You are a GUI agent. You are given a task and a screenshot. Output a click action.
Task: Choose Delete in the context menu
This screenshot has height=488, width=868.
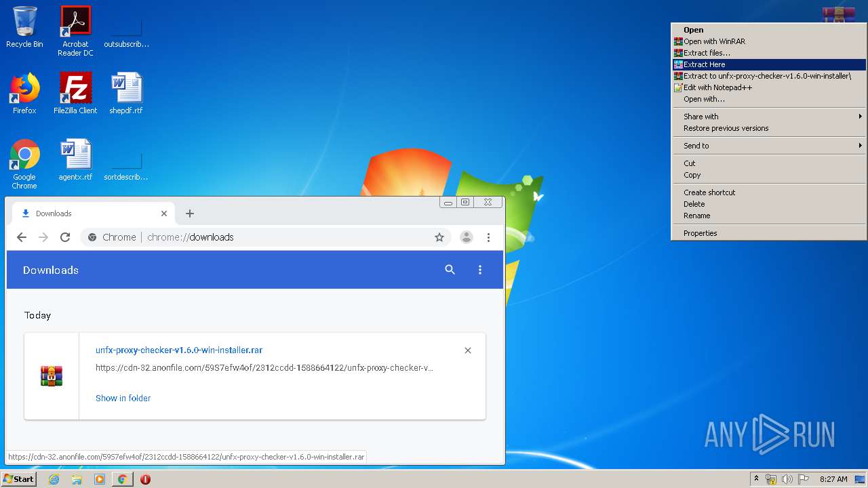(769, 204)
